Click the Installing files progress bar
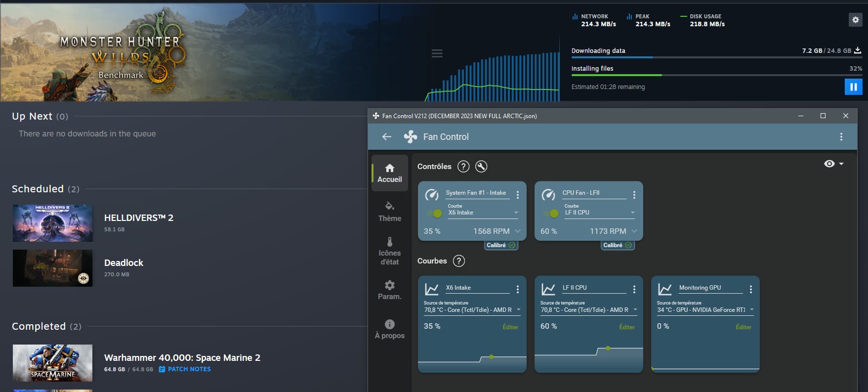The width and height of the screenshot is (868, 392). pos(717,75)
